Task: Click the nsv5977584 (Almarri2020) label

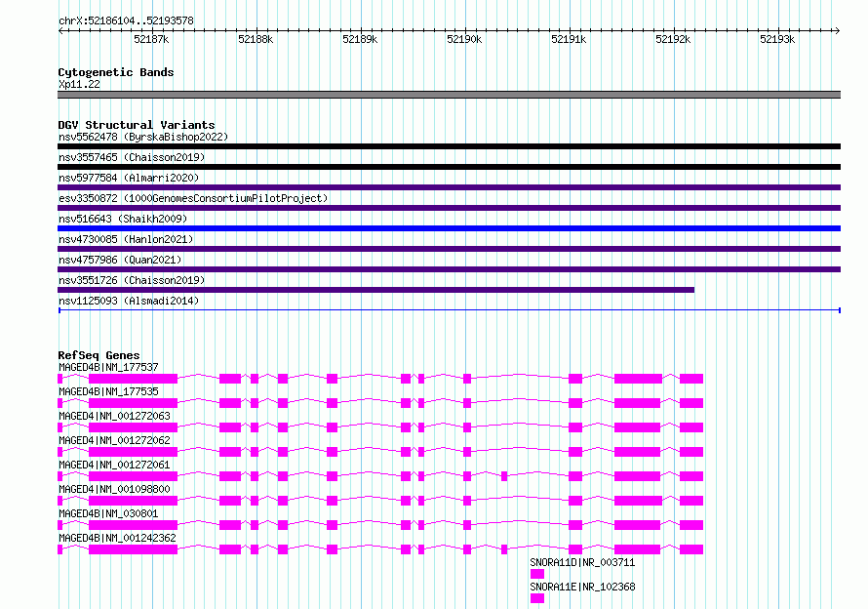Action: (129, 178)
